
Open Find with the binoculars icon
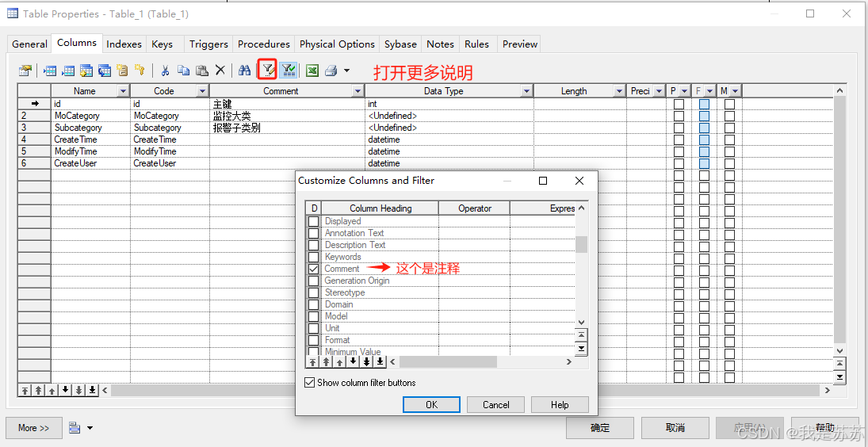pos(245,71)
